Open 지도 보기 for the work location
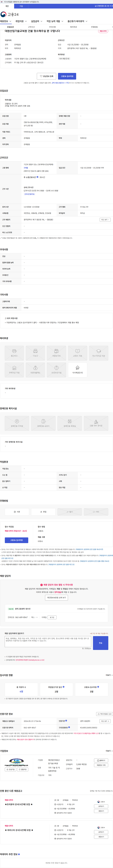Viewport: 113px width, 868px height. 105,220
